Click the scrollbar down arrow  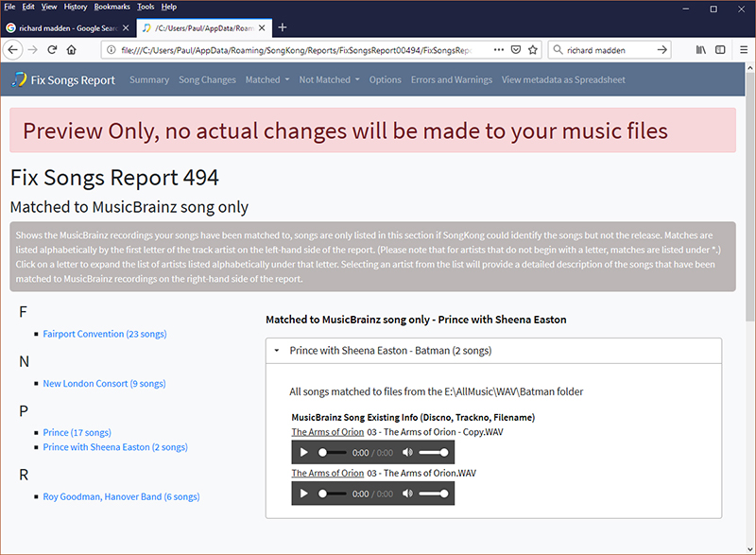[x=749, y=548]
